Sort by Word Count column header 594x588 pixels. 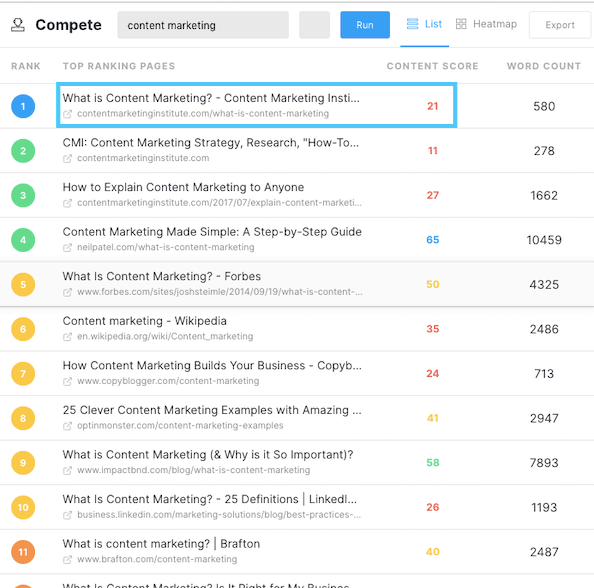544,66
